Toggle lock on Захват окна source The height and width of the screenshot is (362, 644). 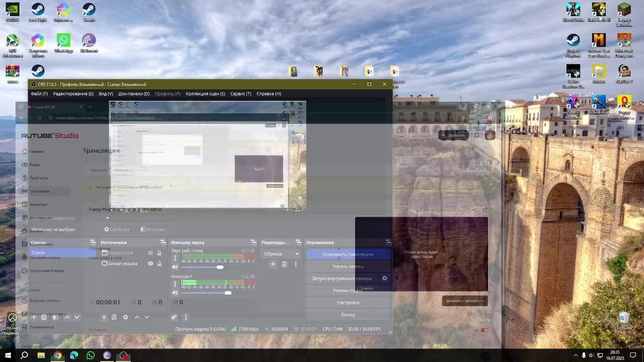159,253
